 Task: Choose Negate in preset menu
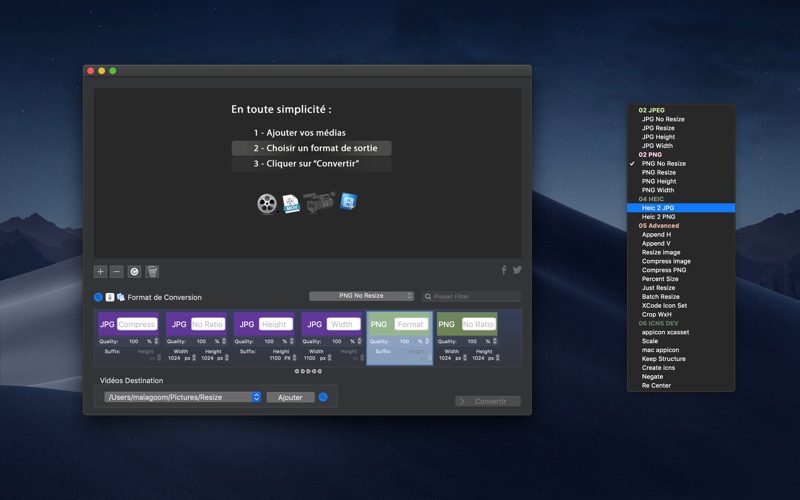681,377
